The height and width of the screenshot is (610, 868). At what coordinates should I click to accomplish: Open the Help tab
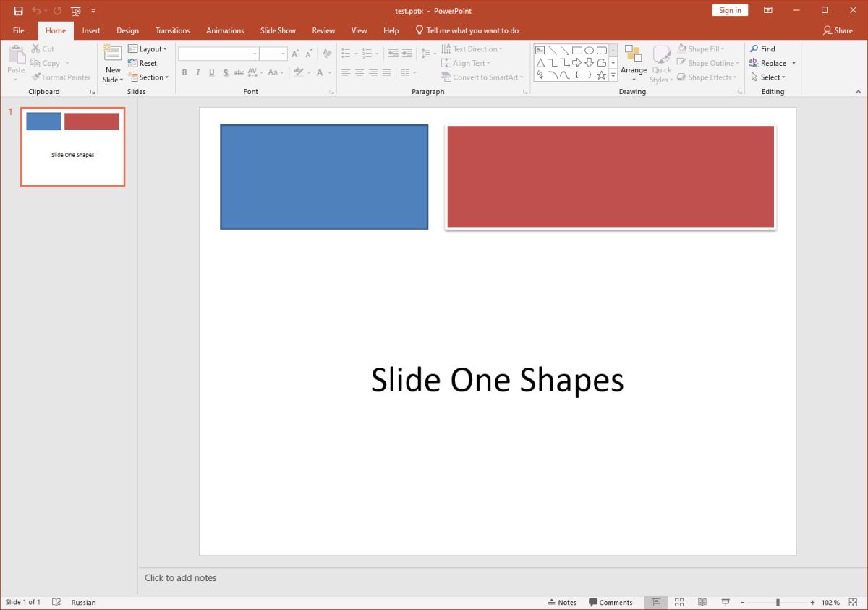391,30
